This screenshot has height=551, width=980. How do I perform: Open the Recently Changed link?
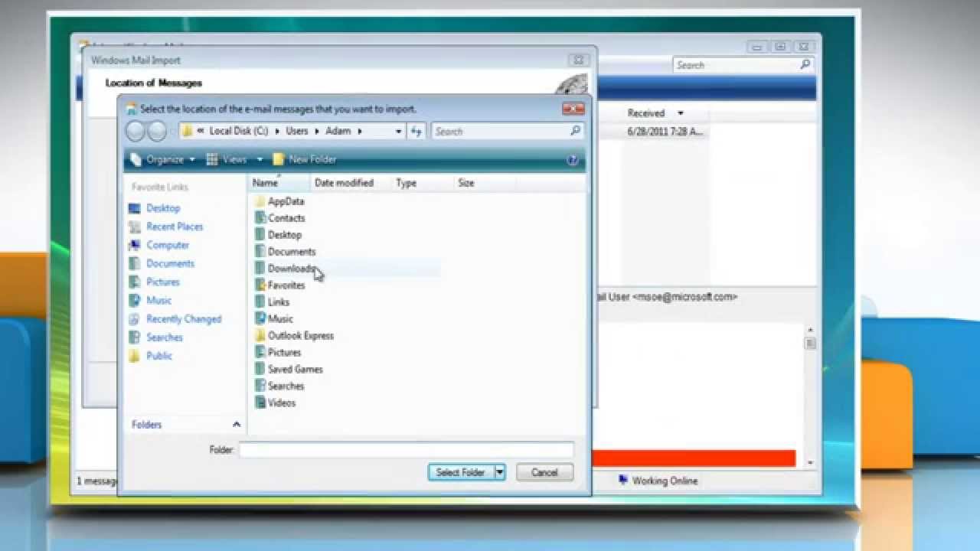coord(184,319)
